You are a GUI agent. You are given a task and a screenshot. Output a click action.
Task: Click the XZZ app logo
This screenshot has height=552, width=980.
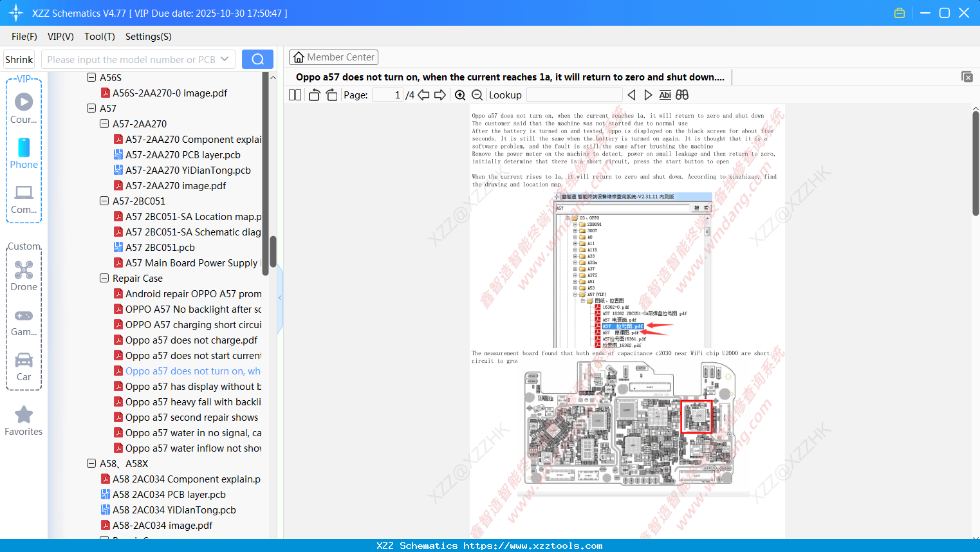pos(15,13)
